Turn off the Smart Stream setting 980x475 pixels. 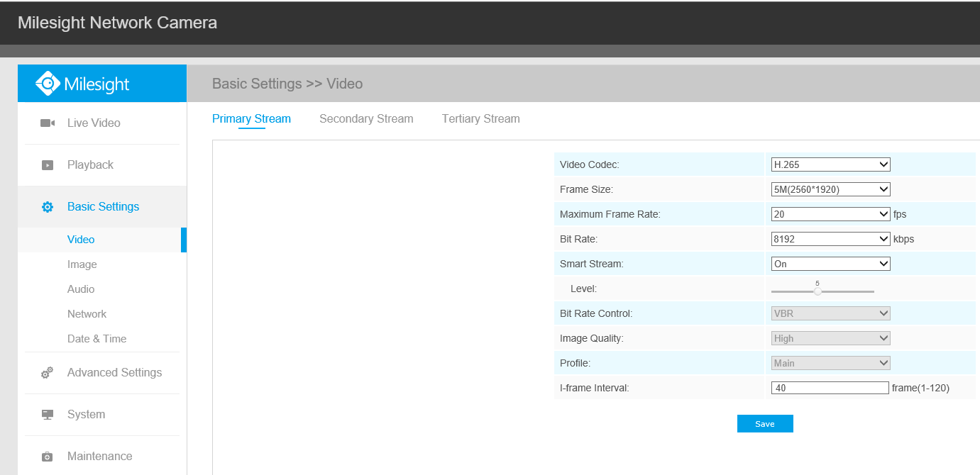pos(830,263)
